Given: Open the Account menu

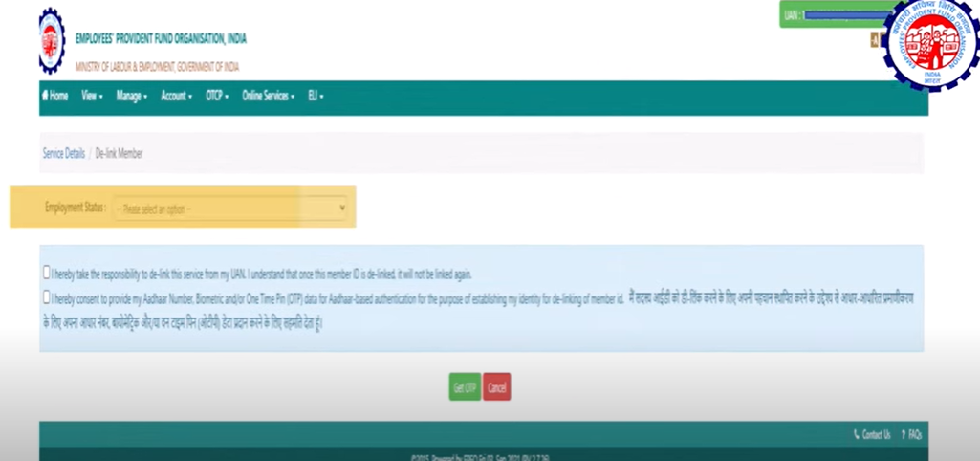Looking at the screenshot, I should click(x=176, y=97).
